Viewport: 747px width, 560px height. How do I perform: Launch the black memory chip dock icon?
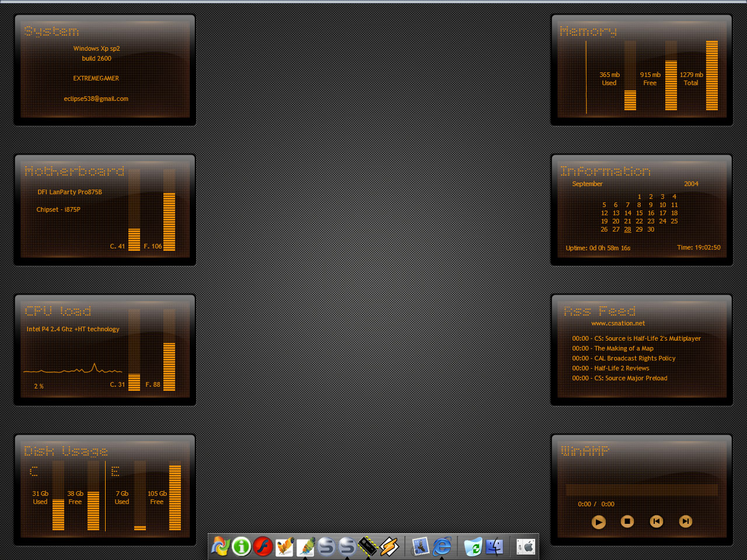coord(368,546)
